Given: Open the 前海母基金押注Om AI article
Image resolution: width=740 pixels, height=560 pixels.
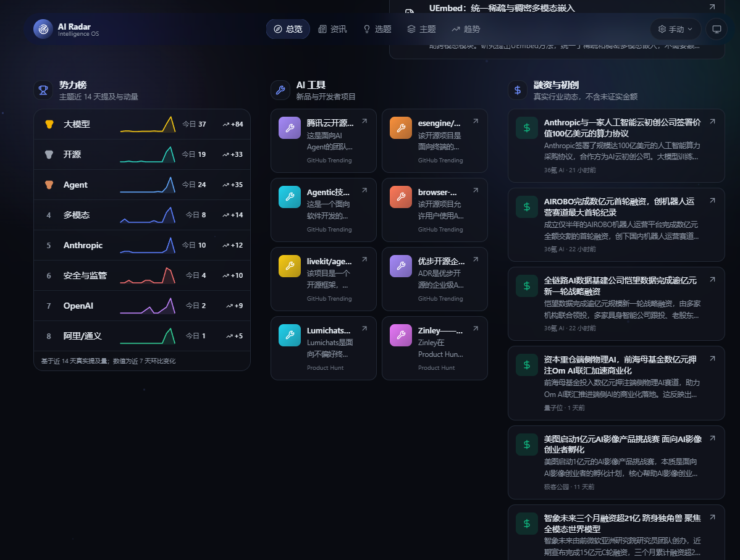Looking at the screenshot, I should [x=620, y=365].
